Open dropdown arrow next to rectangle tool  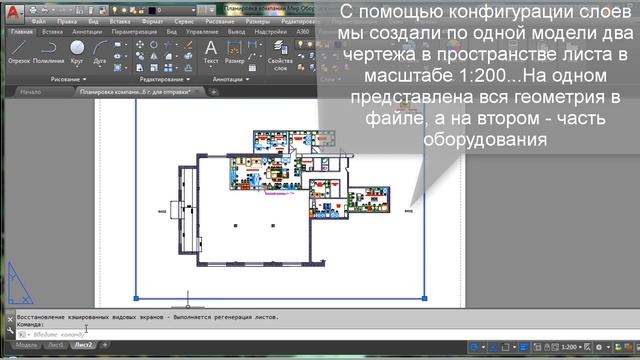click(126, 44)
